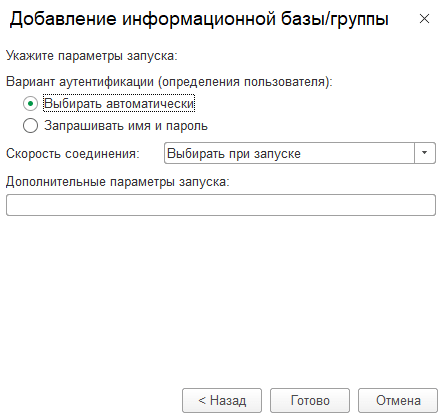Click the Укажите параметры запуска: heading text
442x418 pixels.
point(92,55)
